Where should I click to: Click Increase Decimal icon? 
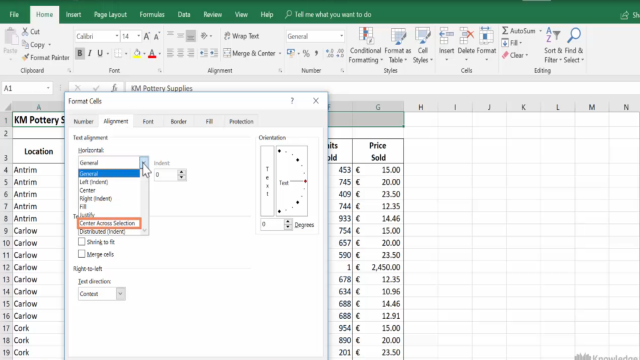point(330,53)
